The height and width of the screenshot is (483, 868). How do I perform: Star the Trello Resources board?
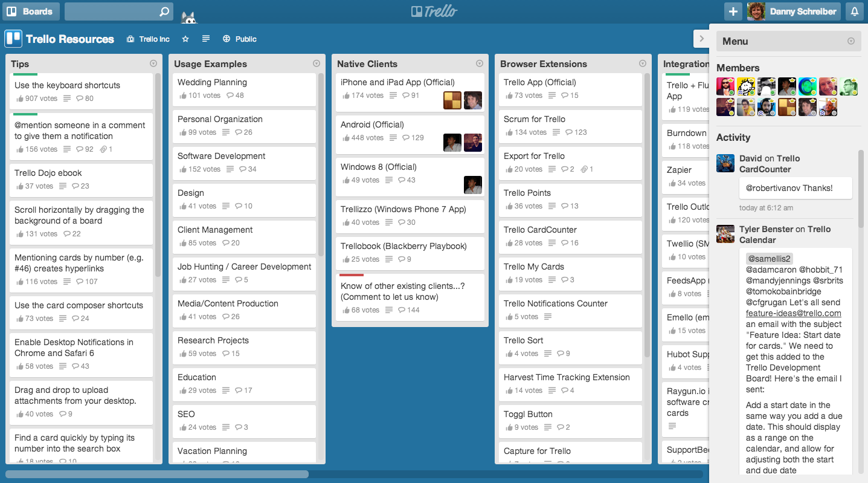coord(185,39)
